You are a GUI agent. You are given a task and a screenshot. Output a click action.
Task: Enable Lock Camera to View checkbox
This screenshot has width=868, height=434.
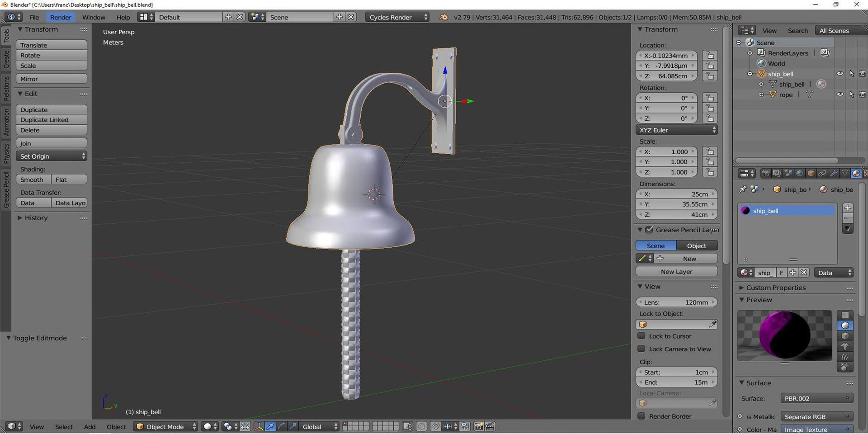[x=641, y=349]
